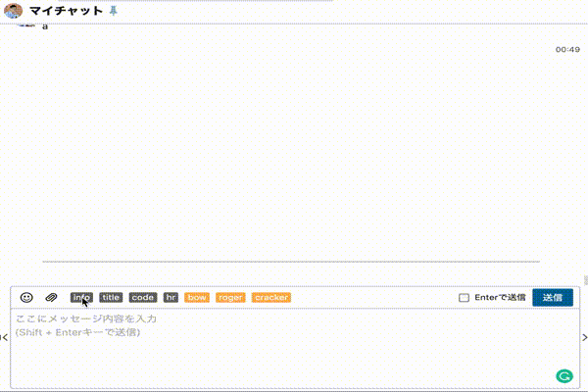
Task: Insert the hr tag
Action: click(171, 298)
